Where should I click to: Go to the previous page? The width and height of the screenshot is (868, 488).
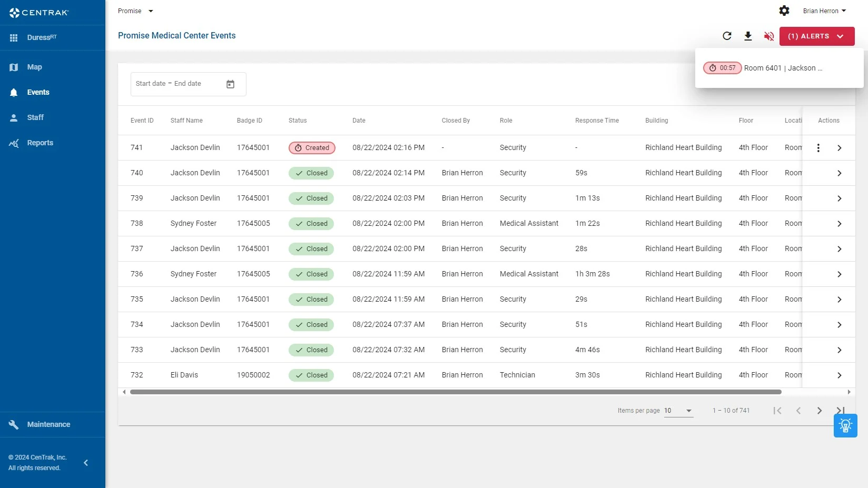(x=798, y=411)
